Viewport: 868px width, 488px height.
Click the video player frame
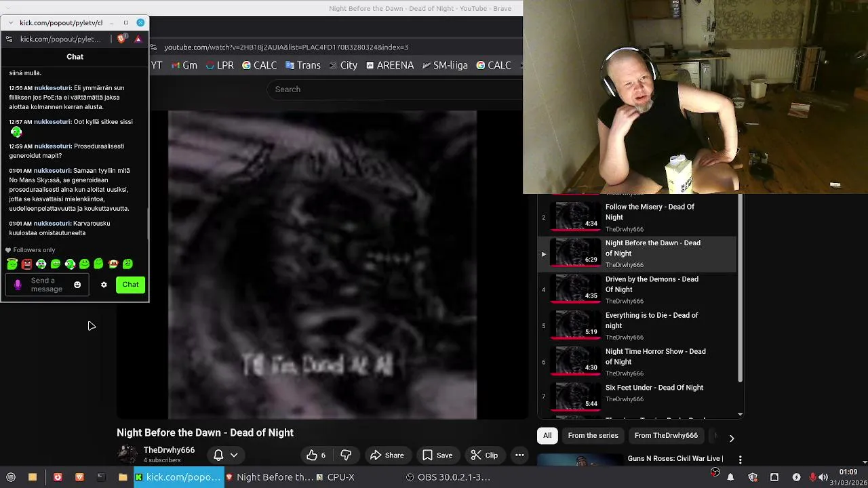322,265
